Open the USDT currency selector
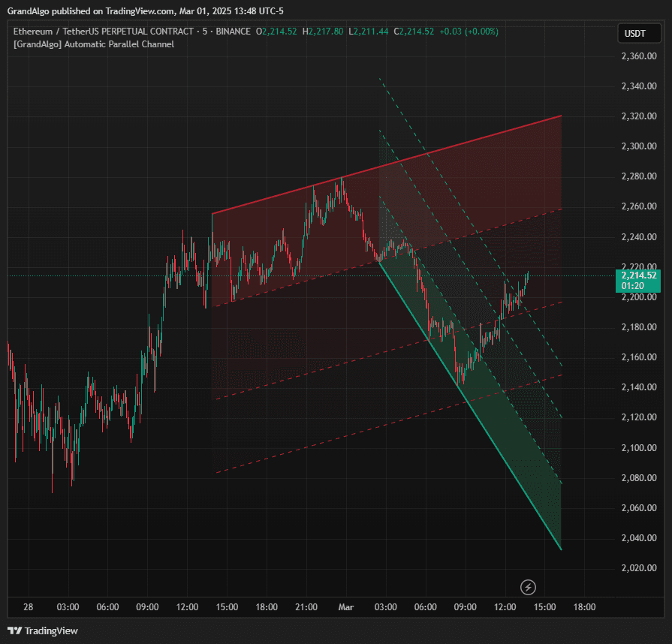The image size is (672, 644). (634, 34)
